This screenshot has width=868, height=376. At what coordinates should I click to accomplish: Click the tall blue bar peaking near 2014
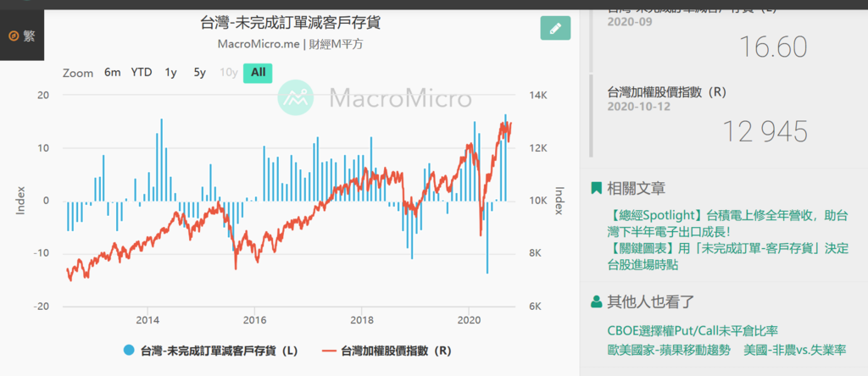162,160
